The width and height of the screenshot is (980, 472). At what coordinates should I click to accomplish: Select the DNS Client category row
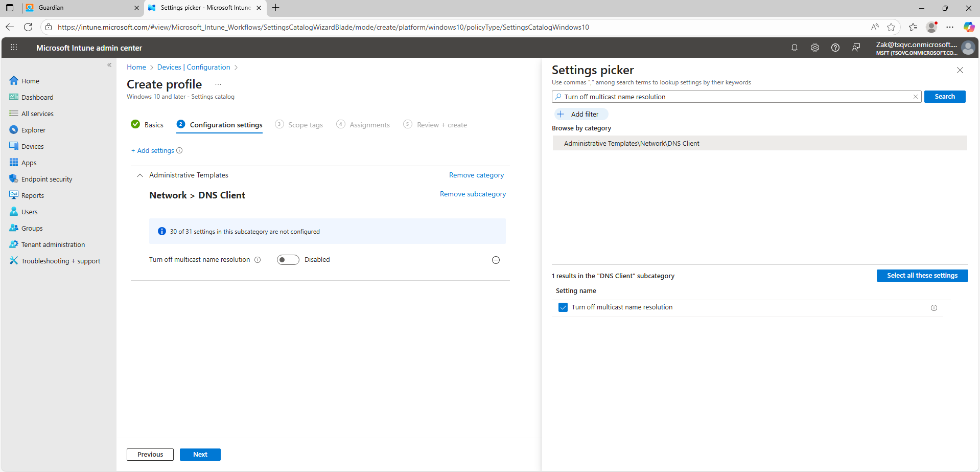click(759, 144)
